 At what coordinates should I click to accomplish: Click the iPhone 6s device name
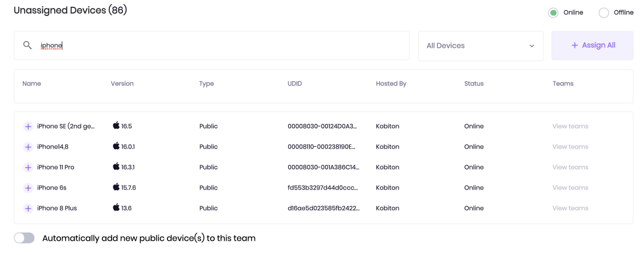click(x=52, y=188)
